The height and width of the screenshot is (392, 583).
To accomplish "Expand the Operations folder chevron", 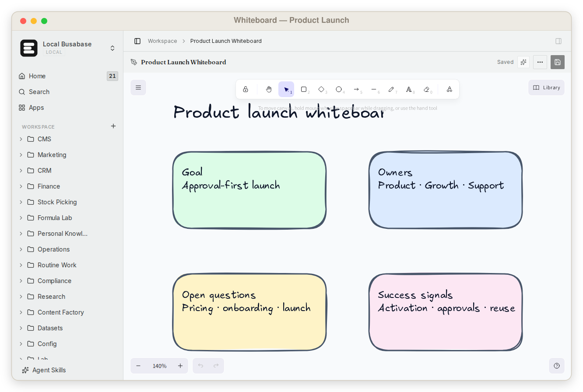I will point(21,249).
